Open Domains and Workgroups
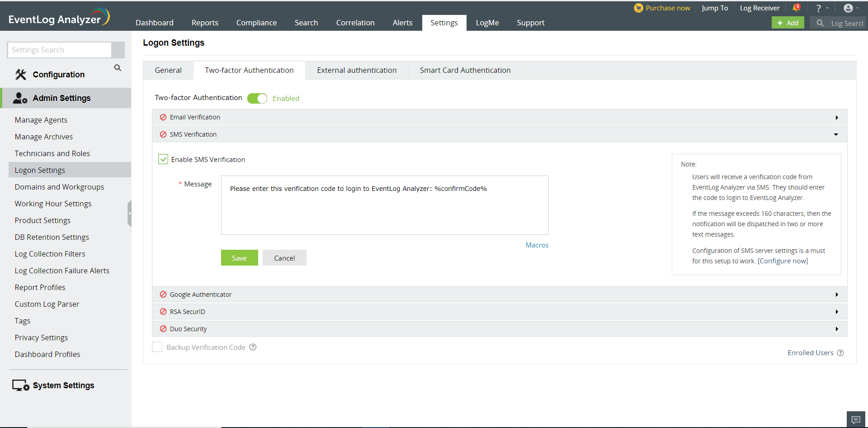868x428 pixels. (x=59, y=187)
